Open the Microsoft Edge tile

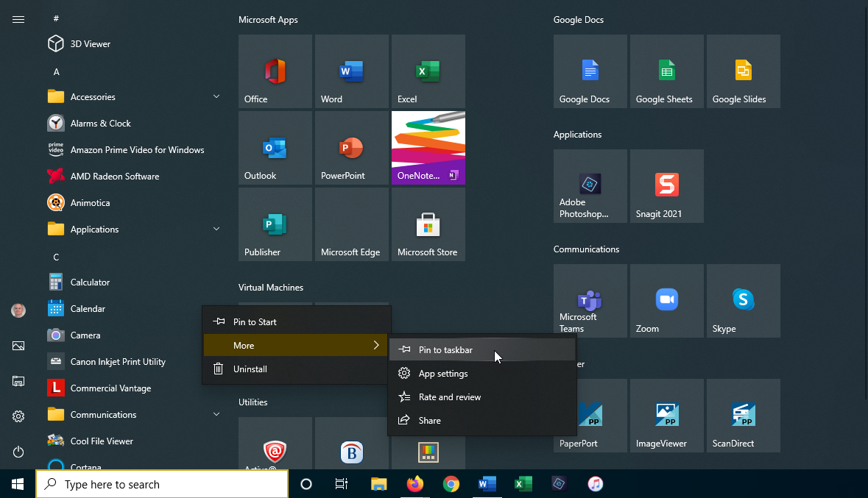351,224
